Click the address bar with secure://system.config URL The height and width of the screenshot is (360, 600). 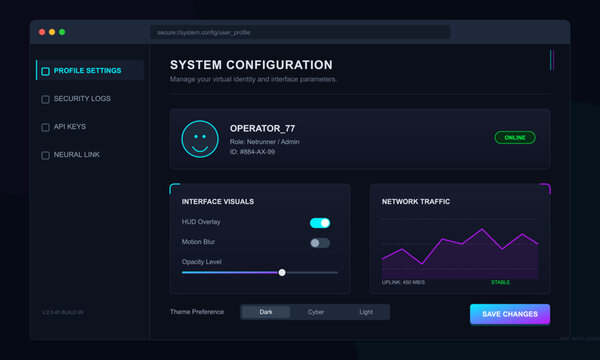click(x=300, y=33)
